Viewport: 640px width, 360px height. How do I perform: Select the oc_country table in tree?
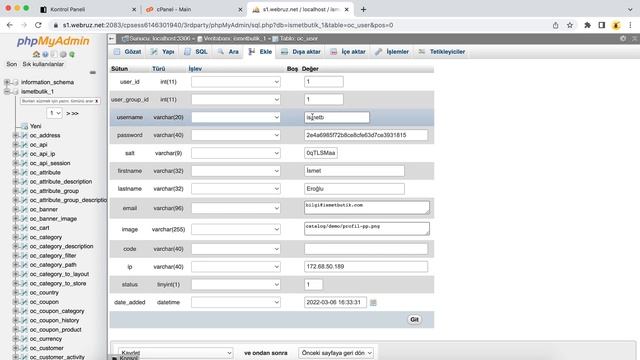pyautogui.click(x=44, y=293)
